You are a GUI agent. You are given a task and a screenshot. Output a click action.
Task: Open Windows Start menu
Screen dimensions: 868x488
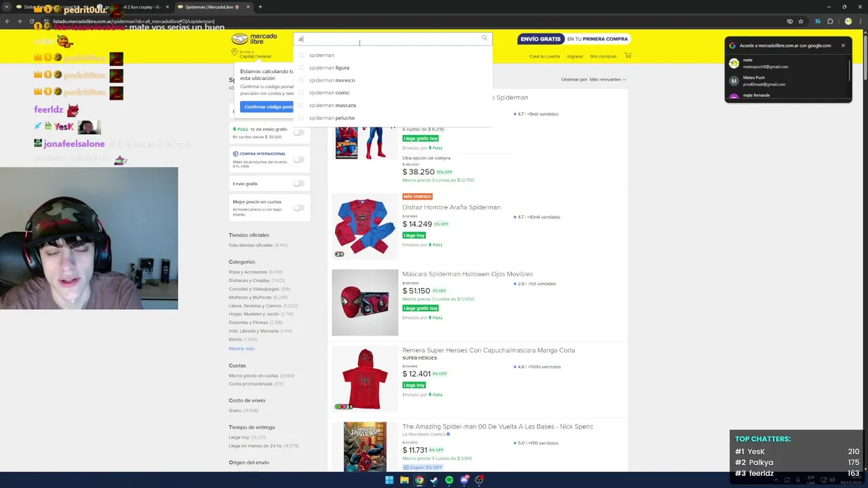389,480
